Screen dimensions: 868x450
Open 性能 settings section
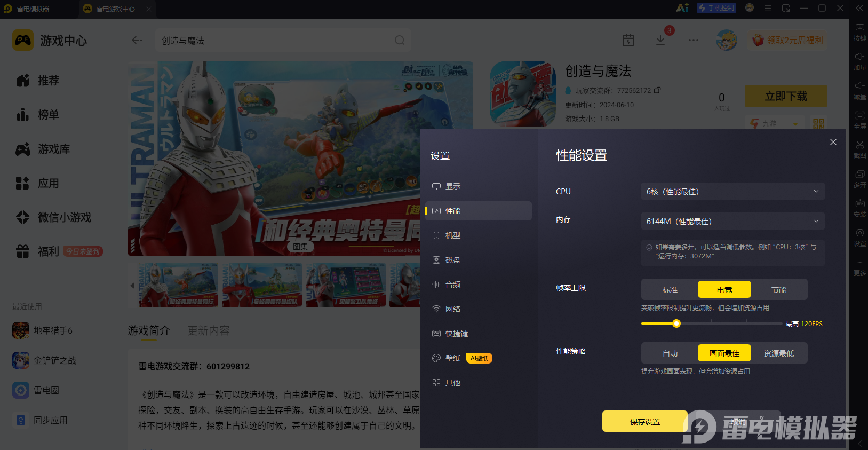click(x=479, y=211)
